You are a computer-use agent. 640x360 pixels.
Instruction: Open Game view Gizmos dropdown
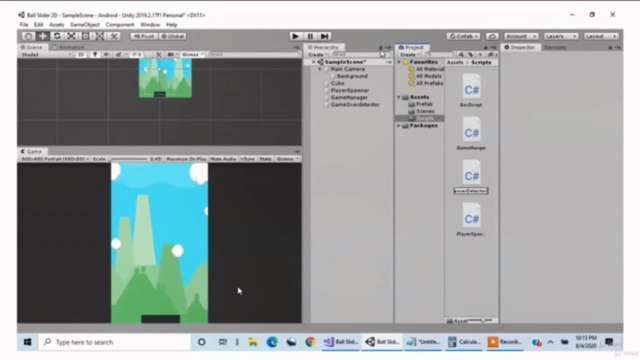coord(287,159)
